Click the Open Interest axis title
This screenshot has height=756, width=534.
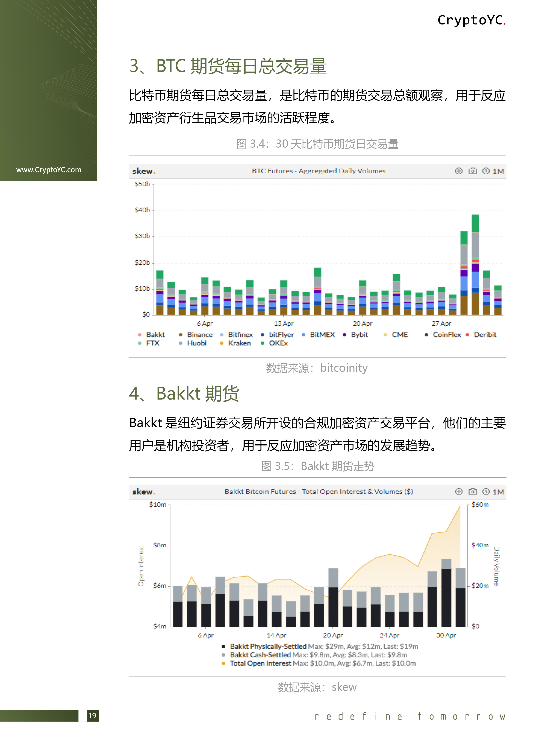pyautogui.click(x=141, y=566)
